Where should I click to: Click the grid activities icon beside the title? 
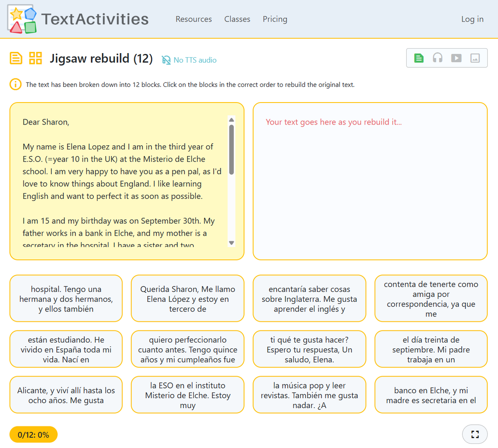click(36, 58)
